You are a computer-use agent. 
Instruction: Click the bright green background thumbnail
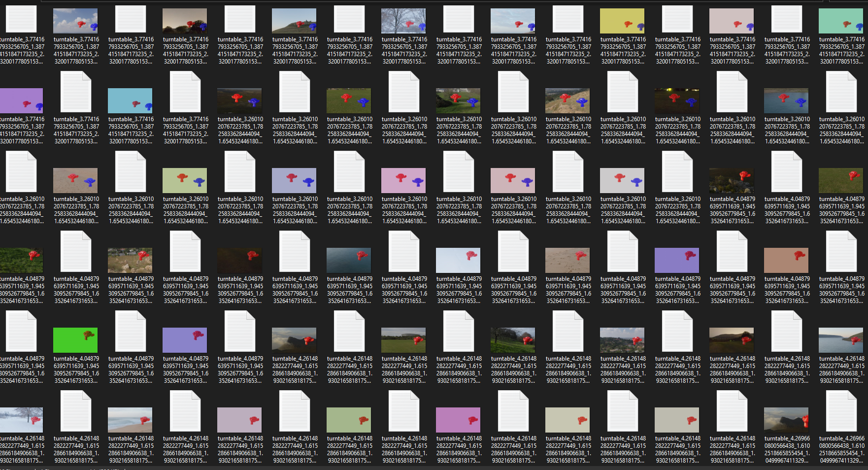click(75, 340)
